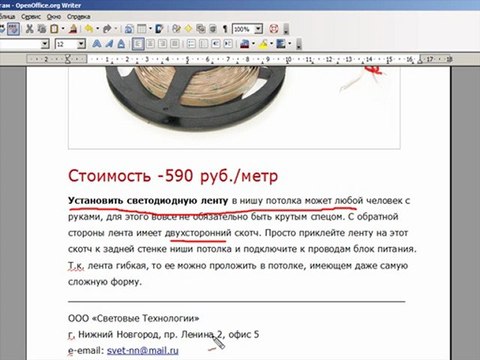Image resolution: width=480 pixels, height=360 pixels.
Task: Open the Сервис menu
Action: (x=31, y=16)
